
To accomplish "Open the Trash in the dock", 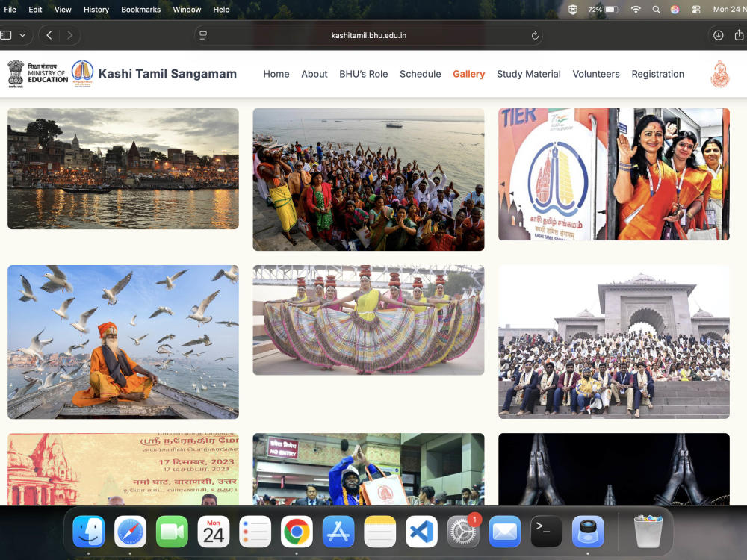I will click(648, 532).
